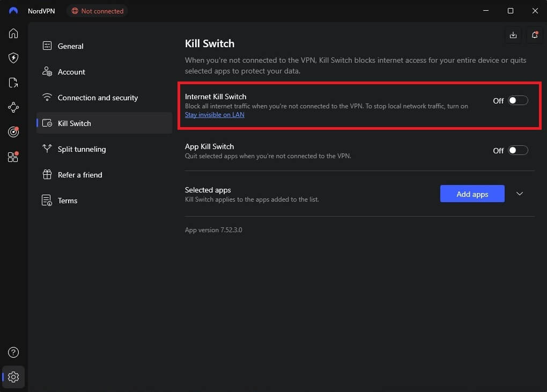547x392 pixels.
Task: Open the Meshnet feature panel
Action: [x=13, y=107]
